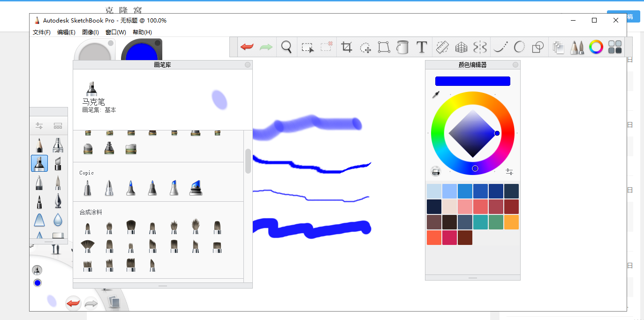Select the Crop tool
Viewport: 644px width, 320px height.
[x=347, y=47]
